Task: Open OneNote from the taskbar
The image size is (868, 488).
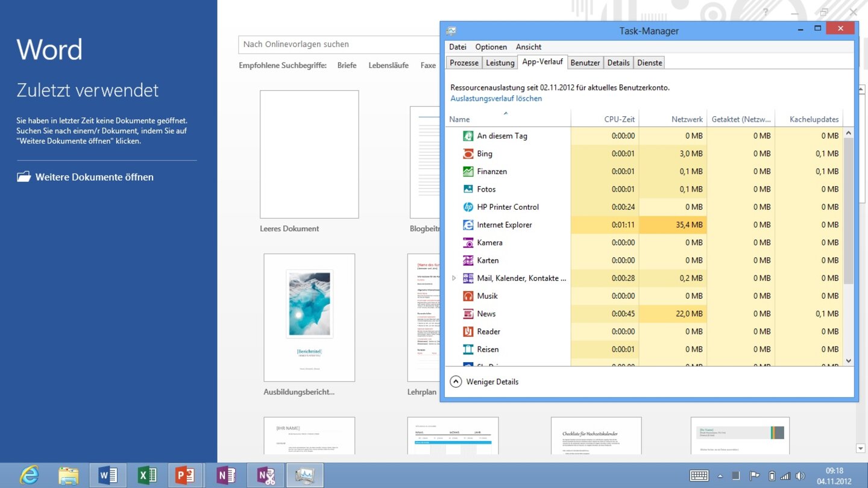Action: 226,475
